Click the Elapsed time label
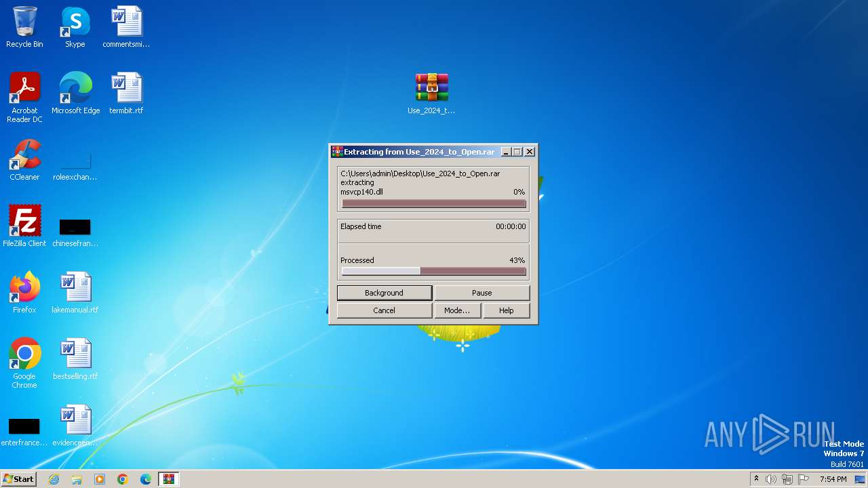868x488 pixels. (x=361, y=226)
